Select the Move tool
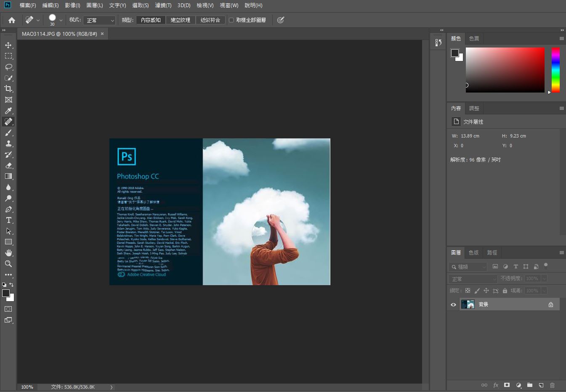The width and height of the screenshot is (566, 392). pyautogui.click(x=8, y=45)
